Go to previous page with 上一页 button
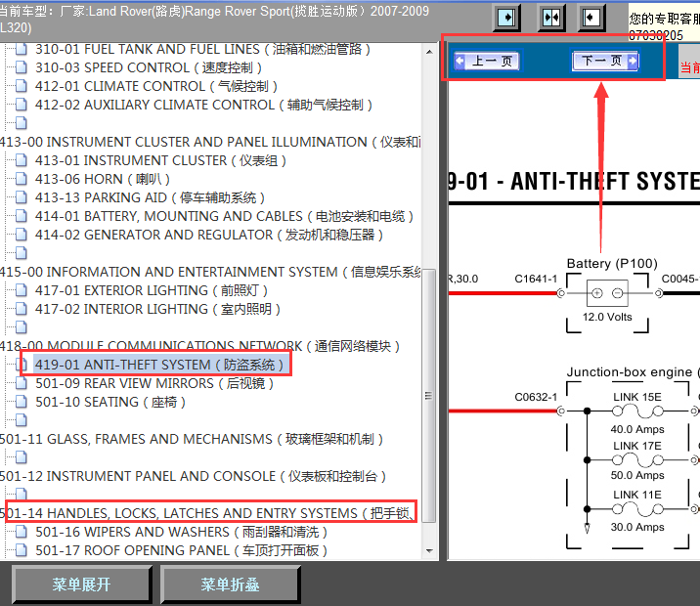The width and height of the screenshot is (700, 606). 487,61
